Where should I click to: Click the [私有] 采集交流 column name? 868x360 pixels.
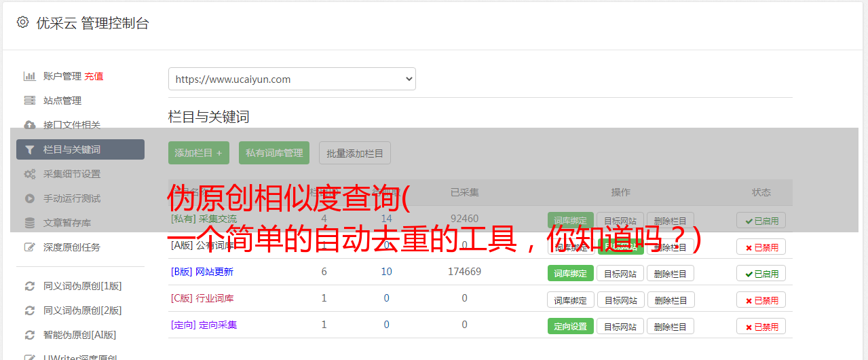pos(204,219)
